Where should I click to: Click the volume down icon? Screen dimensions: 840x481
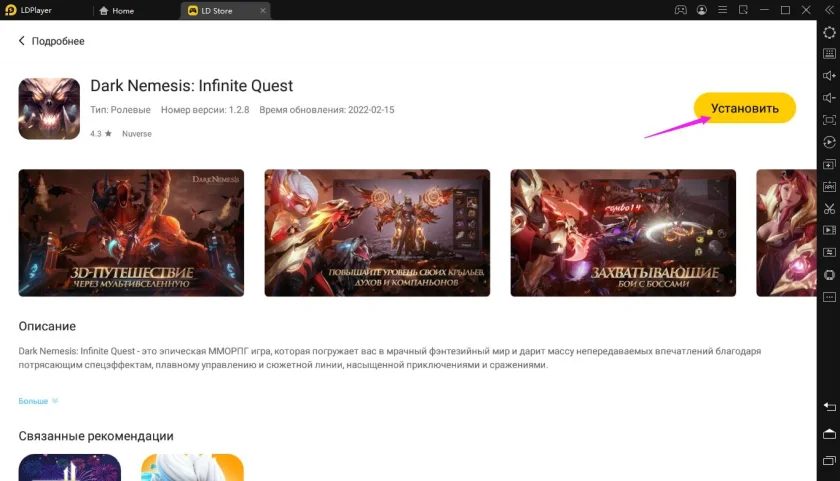829,97
